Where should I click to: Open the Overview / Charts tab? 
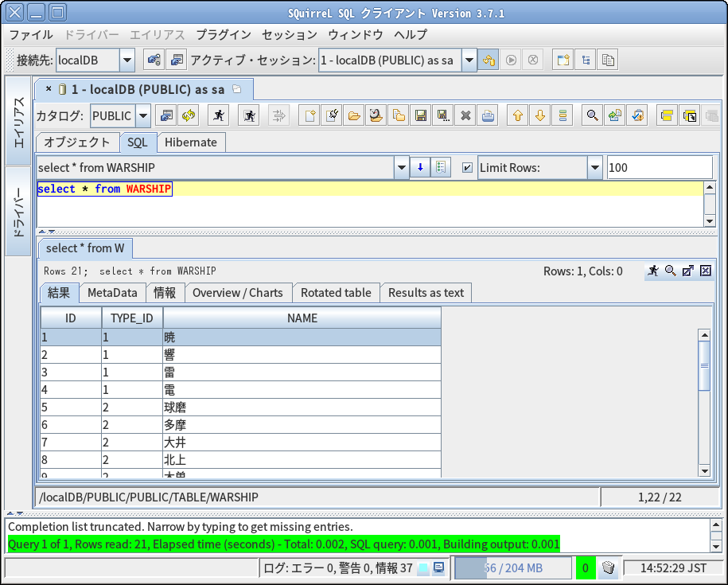pyautogui.click(x=238, y=293)
